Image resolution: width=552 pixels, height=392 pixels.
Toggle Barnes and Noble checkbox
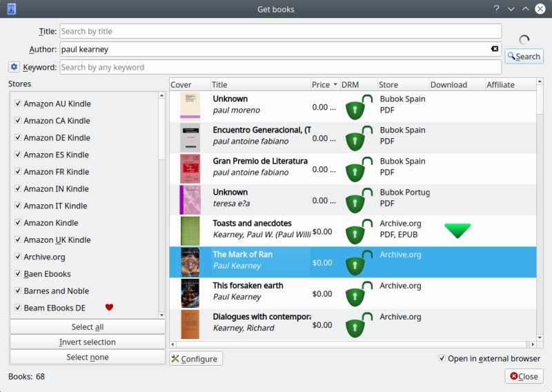point(18,291)
